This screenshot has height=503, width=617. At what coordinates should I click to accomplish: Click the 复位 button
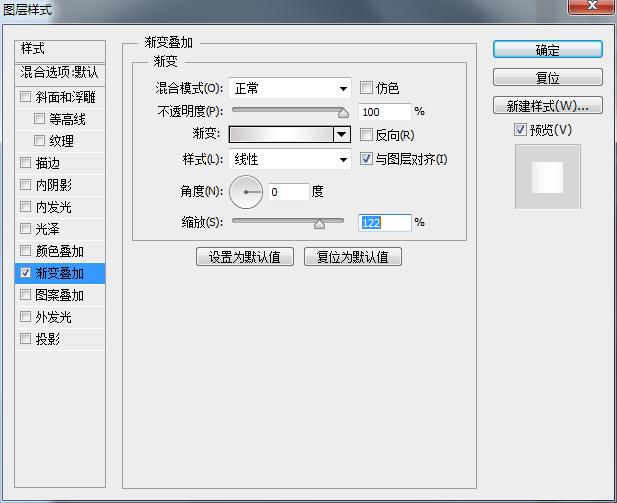tap(547, 77)
